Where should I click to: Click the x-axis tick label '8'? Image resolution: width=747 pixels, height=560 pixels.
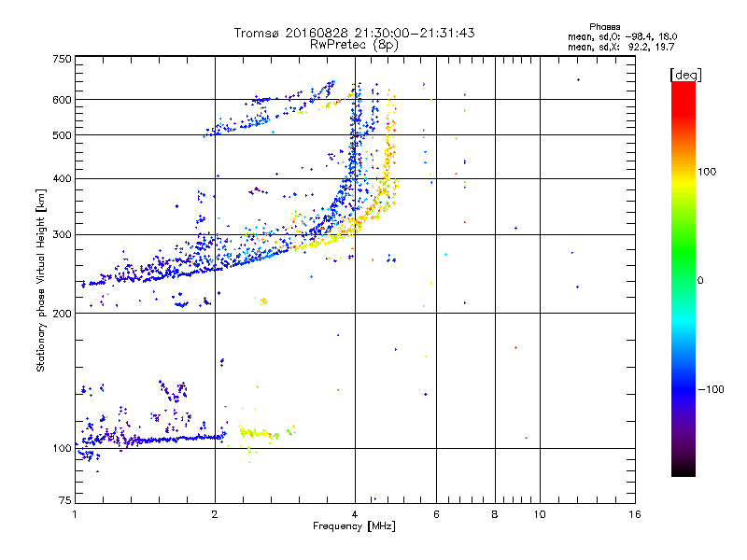tap(495, 514)
